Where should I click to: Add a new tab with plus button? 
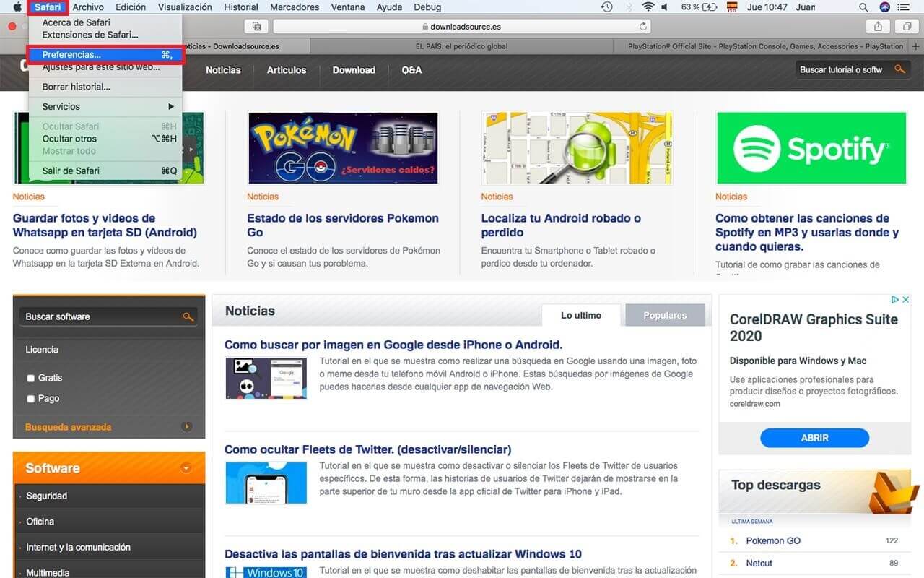(x=916, y=46)
